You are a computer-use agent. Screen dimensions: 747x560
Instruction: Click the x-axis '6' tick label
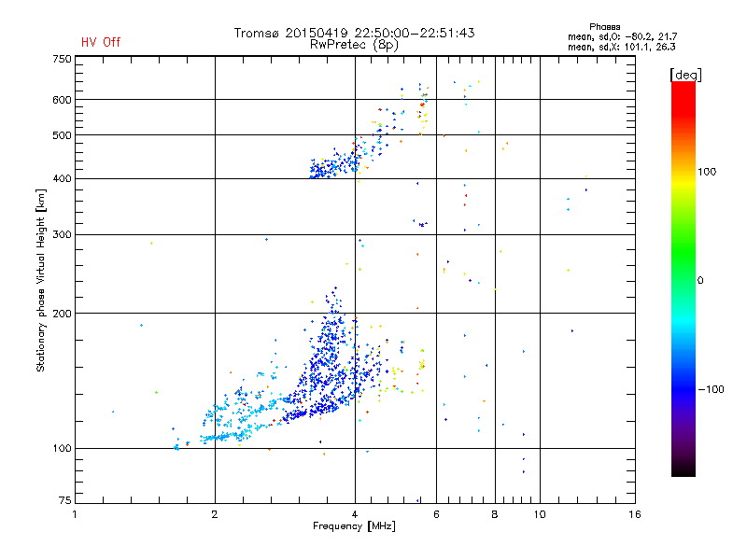coord(436,514)
